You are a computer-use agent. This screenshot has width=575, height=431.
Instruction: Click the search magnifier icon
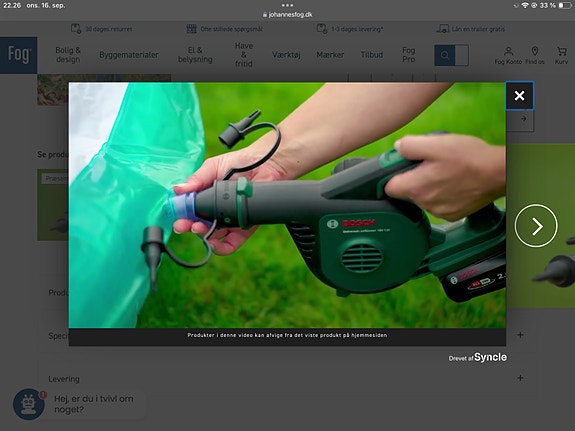click(445, 55)
